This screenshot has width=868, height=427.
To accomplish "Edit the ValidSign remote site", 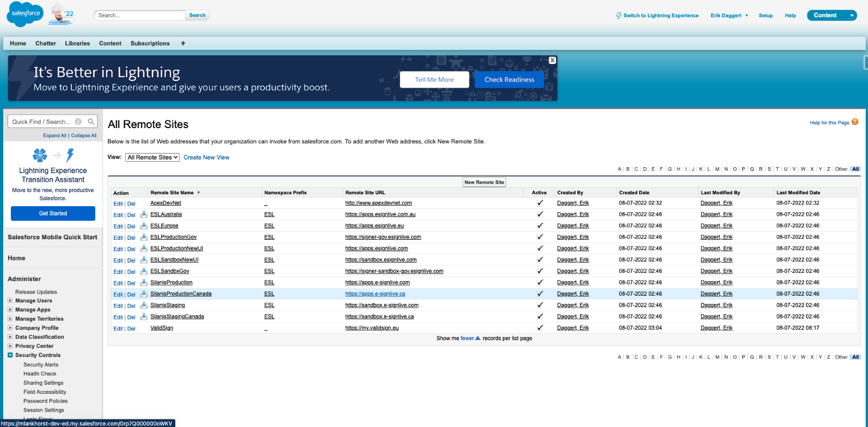I will click(x=118, y=329).
